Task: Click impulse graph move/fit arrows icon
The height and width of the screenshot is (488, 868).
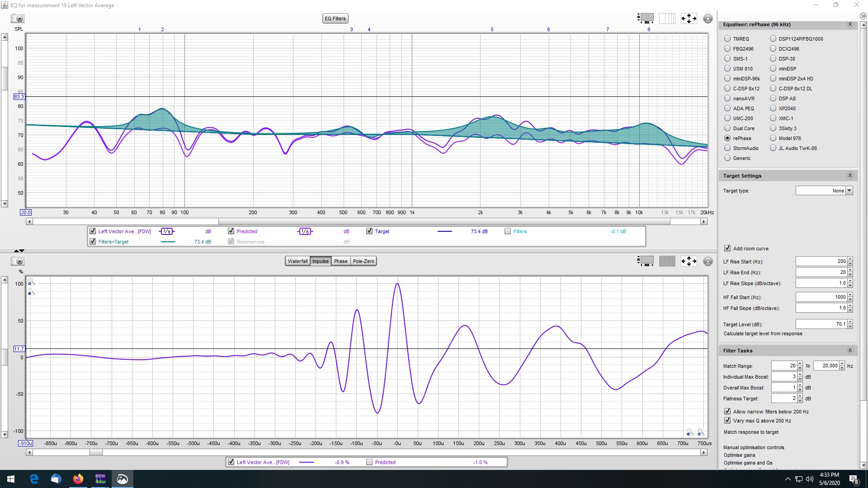Action: (x=689, y=261)
